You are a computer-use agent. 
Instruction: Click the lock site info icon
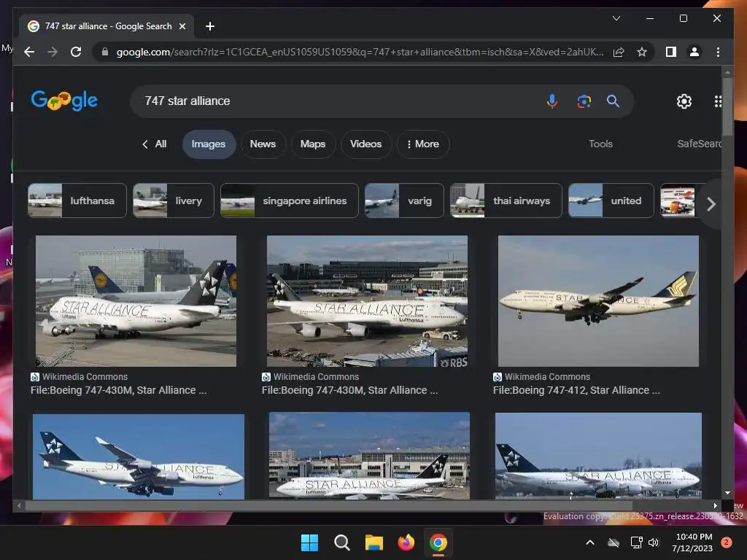click(105, 52)
